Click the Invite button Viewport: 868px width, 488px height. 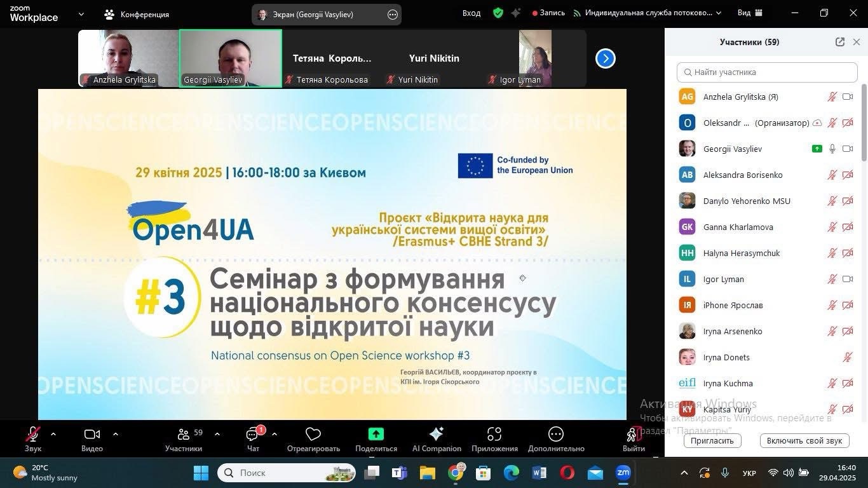(x=712, y=440)
